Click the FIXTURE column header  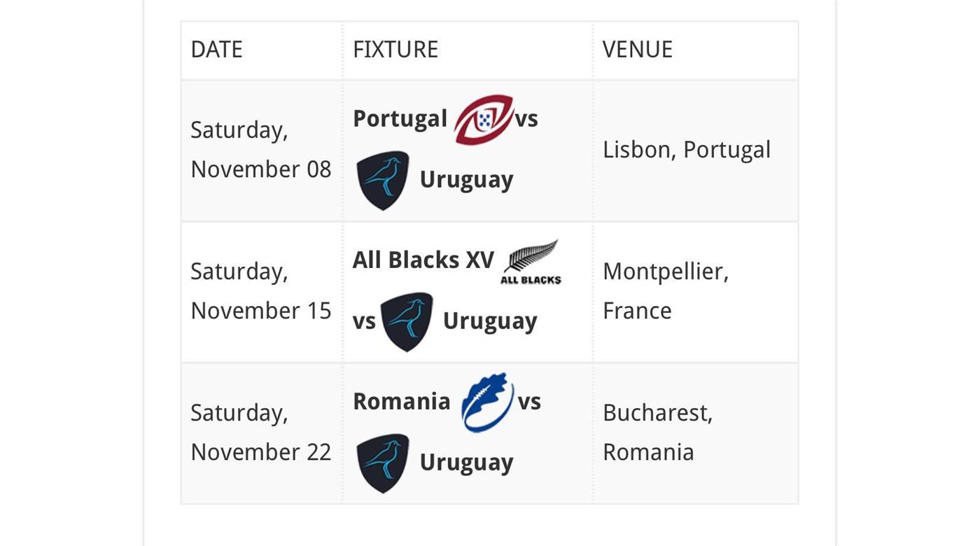[x=395, y=50]
